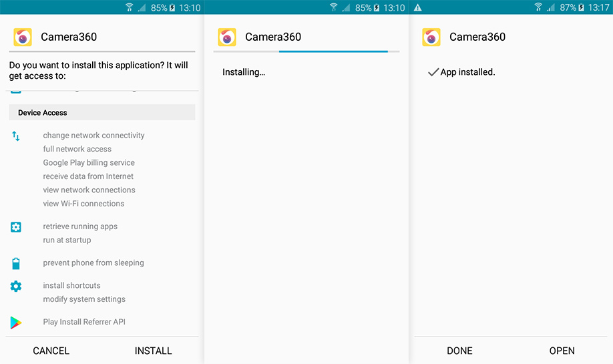Screen dimensions: 613x364
Task: Click Camera360 icon on App installed screen
Action: 431,37
